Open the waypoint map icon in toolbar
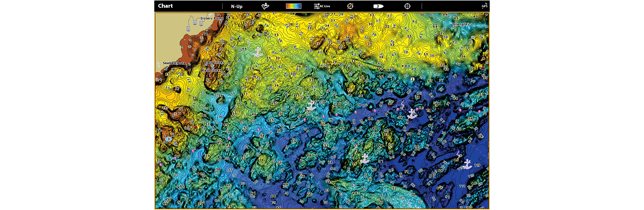The width and height of the screenshot is (644, 210). 265,6
